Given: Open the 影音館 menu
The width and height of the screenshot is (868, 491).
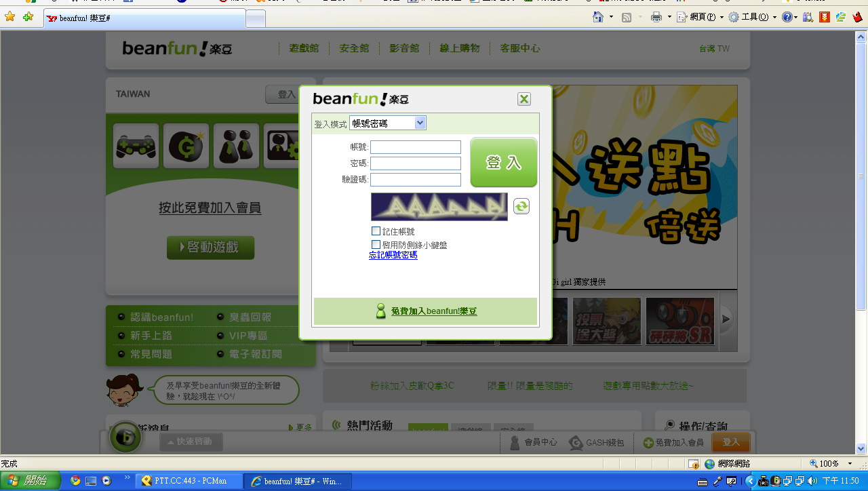Looking at the screenshot, I should point(404,48).
